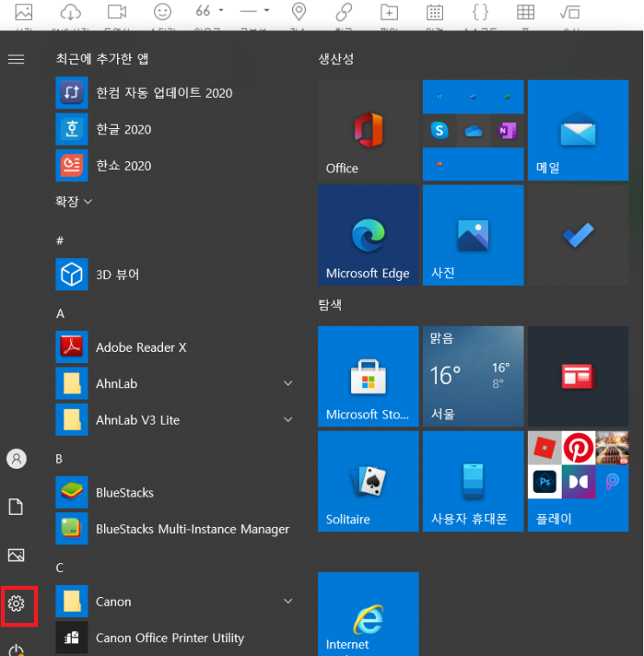Viewport: 644px width, 656px height.
Task: Click the A letter group header
Action: 61,314
